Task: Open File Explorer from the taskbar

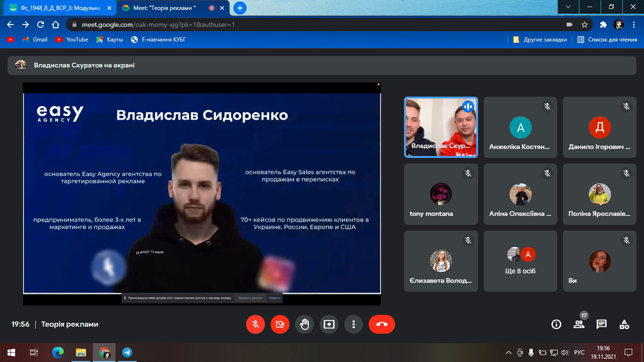Action: point(81,352)
